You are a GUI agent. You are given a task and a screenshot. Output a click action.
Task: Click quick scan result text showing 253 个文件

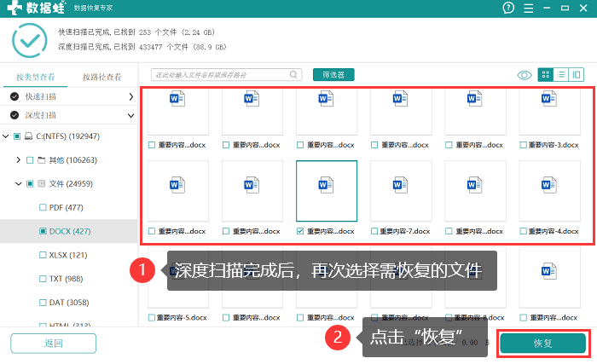coord(136,32)
